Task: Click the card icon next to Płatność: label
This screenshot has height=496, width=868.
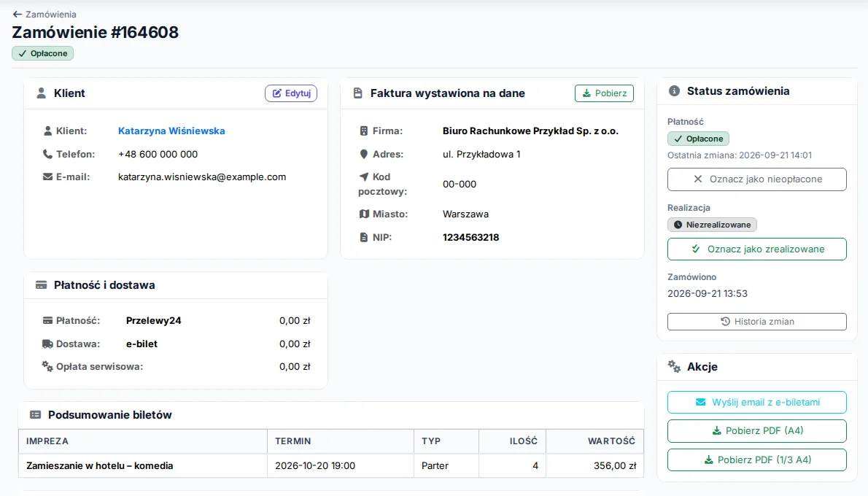Action: 47,320
